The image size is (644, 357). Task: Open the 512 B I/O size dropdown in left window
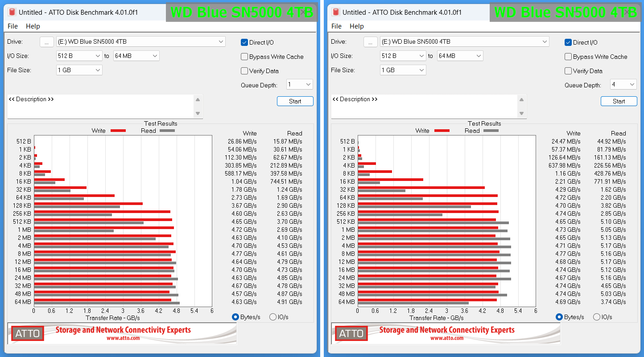[79, 56]
